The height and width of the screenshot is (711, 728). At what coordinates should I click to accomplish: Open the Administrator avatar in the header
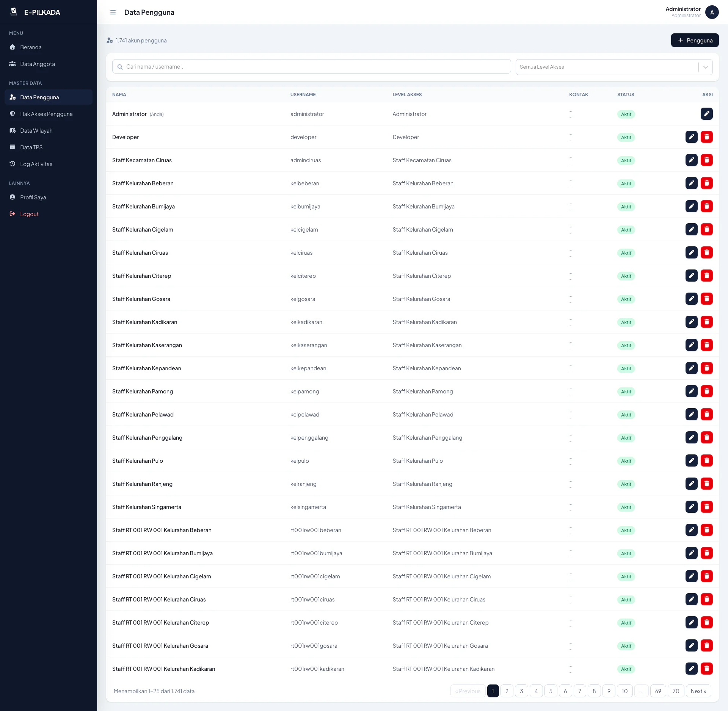pos(712,12)
